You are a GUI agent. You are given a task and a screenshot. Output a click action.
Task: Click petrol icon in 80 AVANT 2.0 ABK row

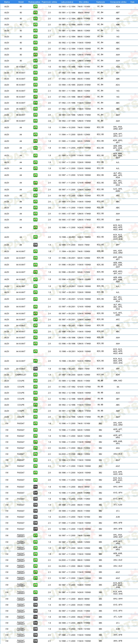click(x=35, y=79)
